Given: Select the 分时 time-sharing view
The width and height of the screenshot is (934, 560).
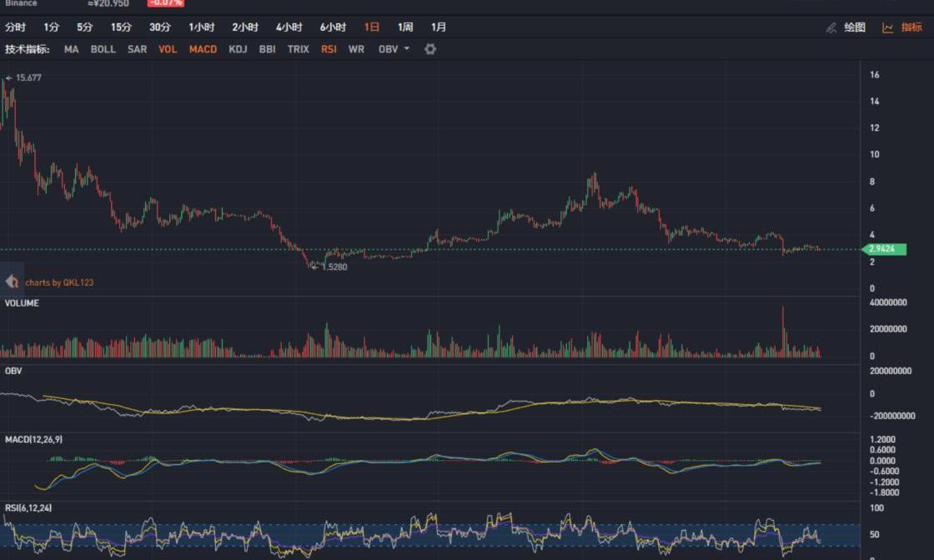Looking at the screenshot, I should click(x=15, y=27).
